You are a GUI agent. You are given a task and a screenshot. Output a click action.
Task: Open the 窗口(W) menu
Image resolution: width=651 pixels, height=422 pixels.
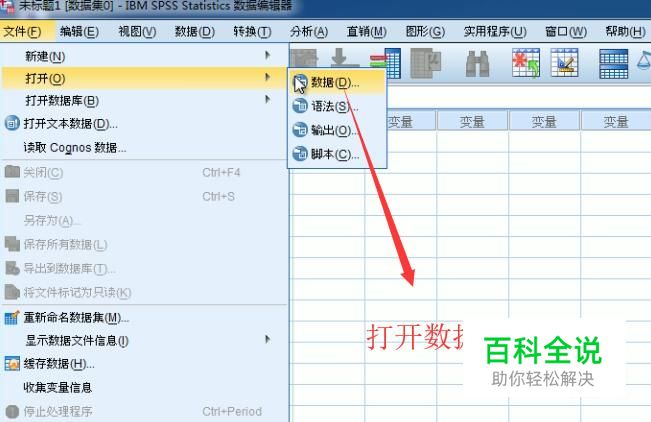pos(566,32)
